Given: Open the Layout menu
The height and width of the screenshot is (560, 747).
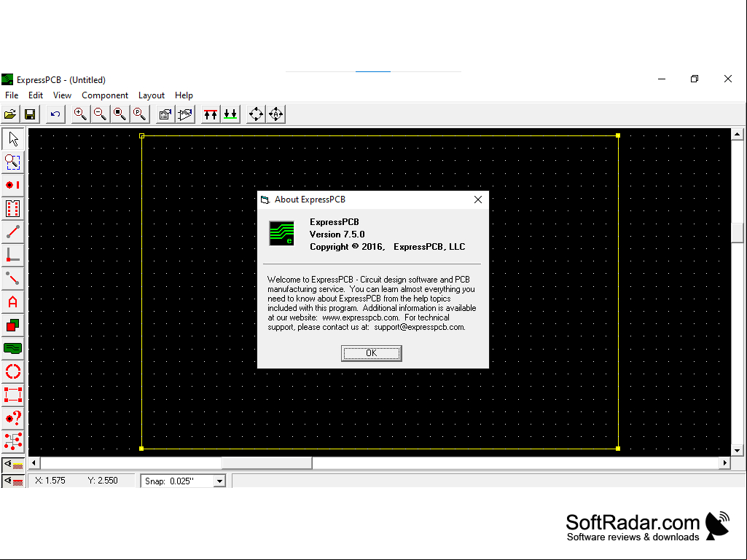Looking at the screenshot, I should click(x=152, y=95).
